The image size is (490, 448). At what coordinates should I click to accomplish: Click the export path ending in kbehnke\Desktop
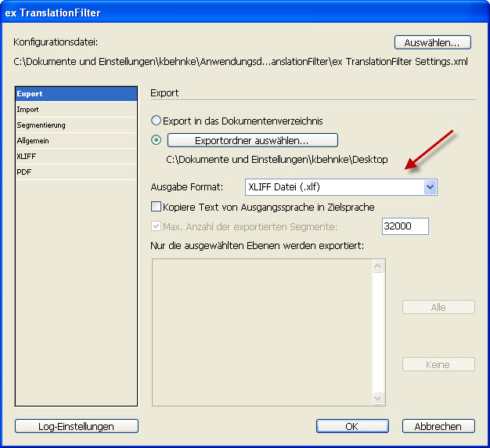tap(277, 160)
